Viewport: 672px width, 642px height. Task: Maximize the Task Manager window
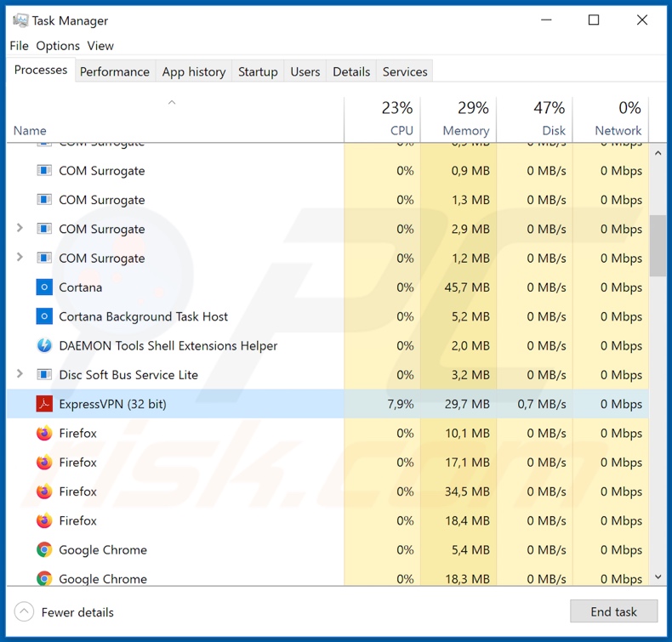(x=594, y=20)
